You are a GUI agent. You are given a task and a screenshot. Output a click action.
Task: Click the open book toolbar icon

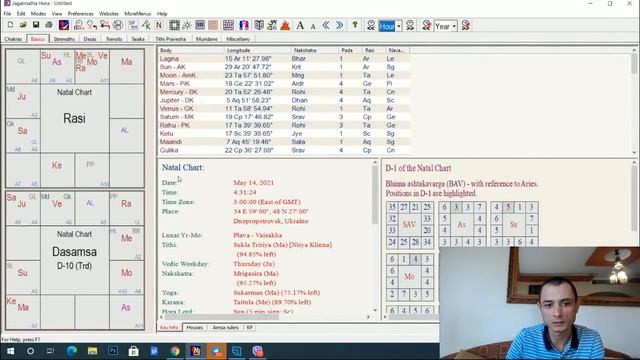point(259,25)
